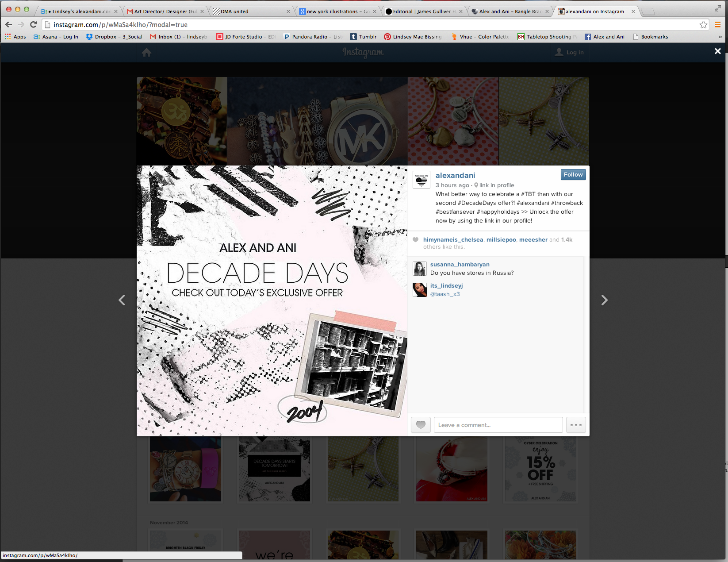
Task: Bookmark this page with the star
Action: (x=703, y=25)
